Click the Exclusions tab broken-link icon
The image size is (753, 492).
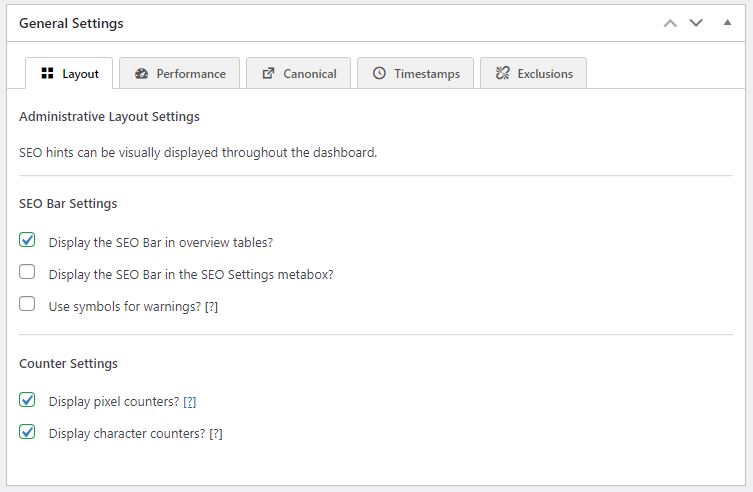pos(502,73)
